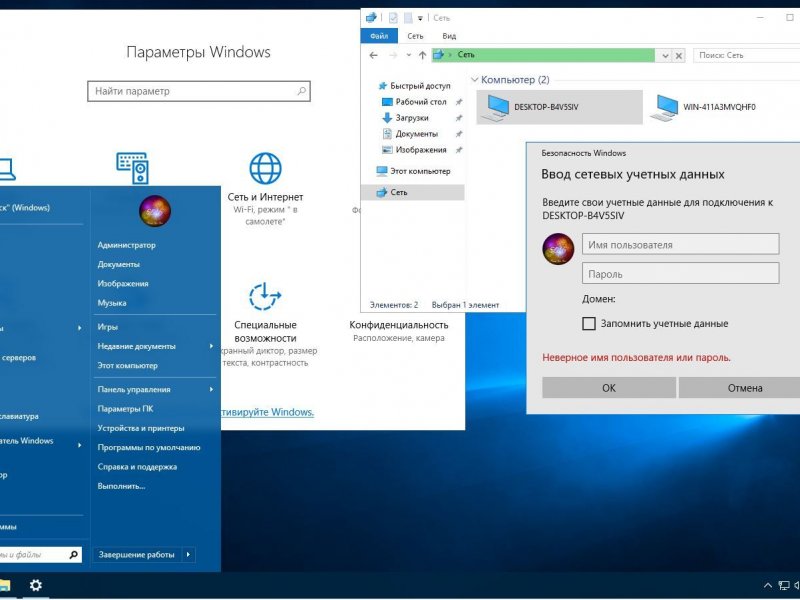The image size is (800, 600).
Task: Open recent locations dropdown arrow
Action: [x=409, y=55]
